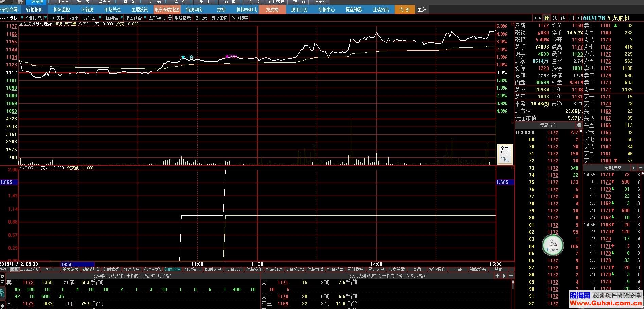644x309 pixels.
Task: Click the lock icon beside 图形叠加
Action: coord(170,18)
